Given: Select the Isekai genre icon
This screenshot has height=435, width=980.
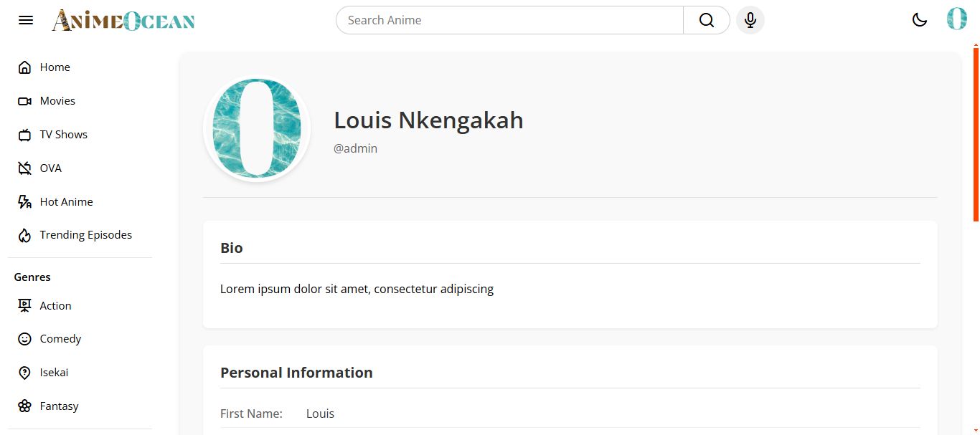Looking at the screenshot, I should 24,373.
